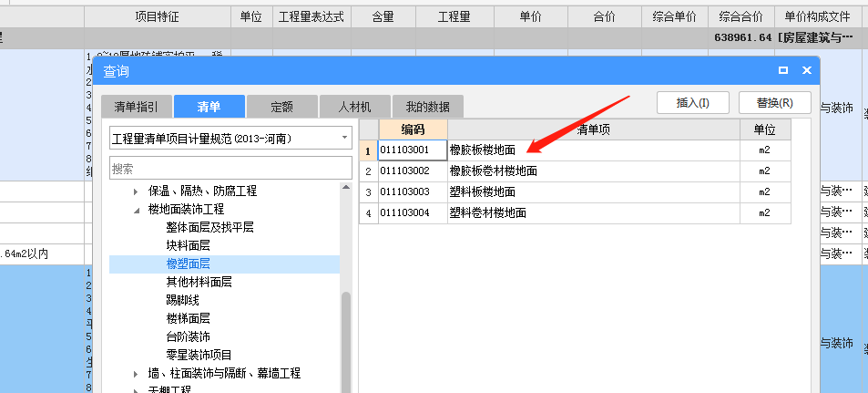This screenshot has height=393, width=868.
Task: Click the 综合单价 column header
Action: 674,17
